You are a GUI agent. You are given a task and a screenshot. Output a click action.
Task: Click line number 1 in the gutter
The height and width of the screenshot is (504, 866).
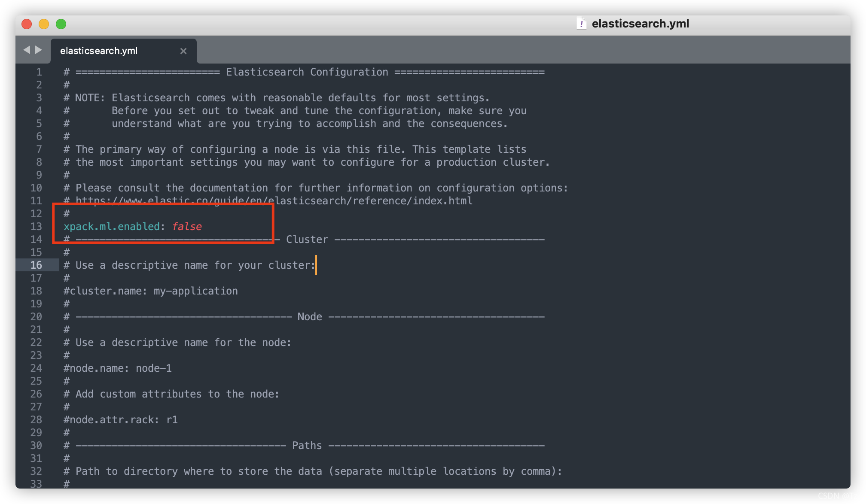(39, 72)
